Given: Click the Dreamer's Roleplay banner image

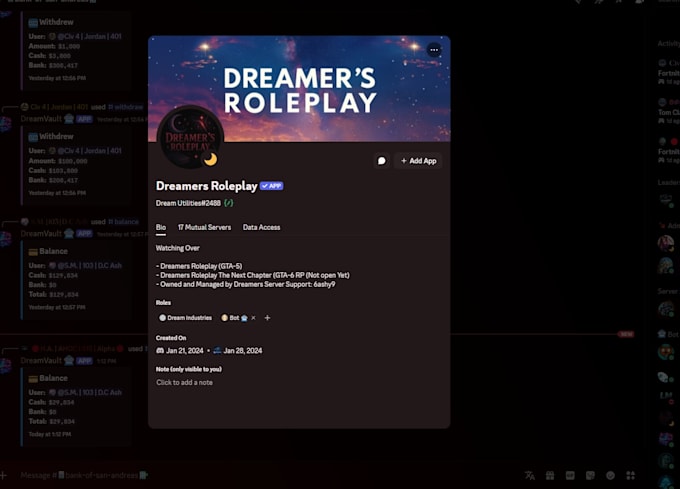Looking at the screenshot, I should (299, 88).
